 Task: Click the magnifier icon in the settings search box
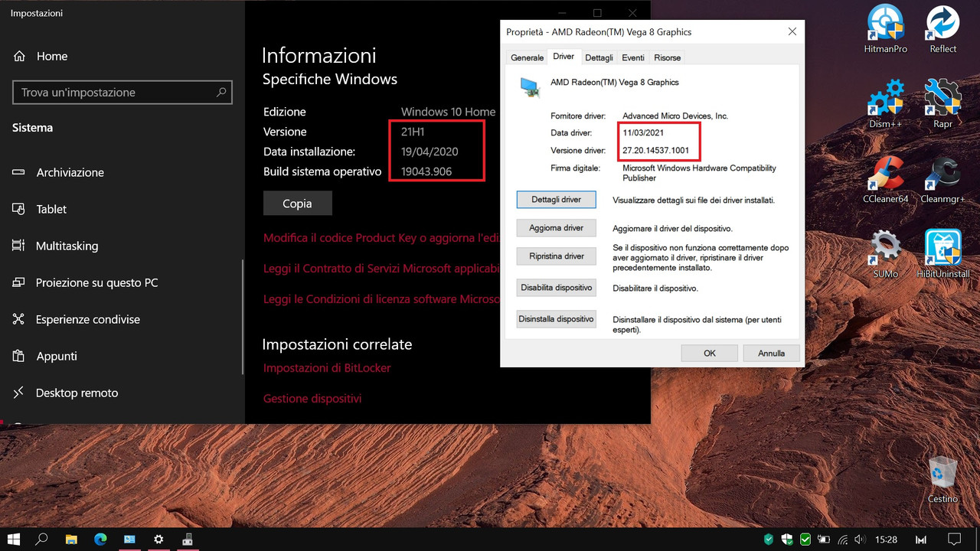(x=221, y=92)
